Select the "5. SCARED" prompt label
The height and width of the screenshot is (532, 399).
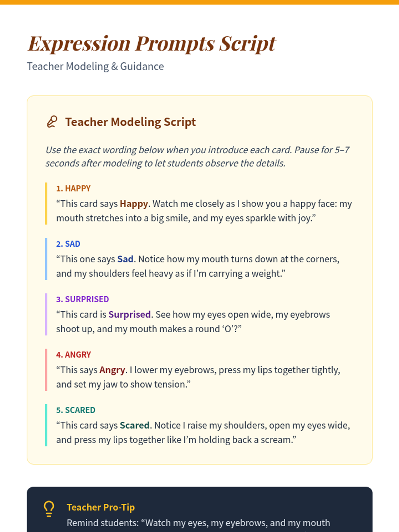coord(76,410)
